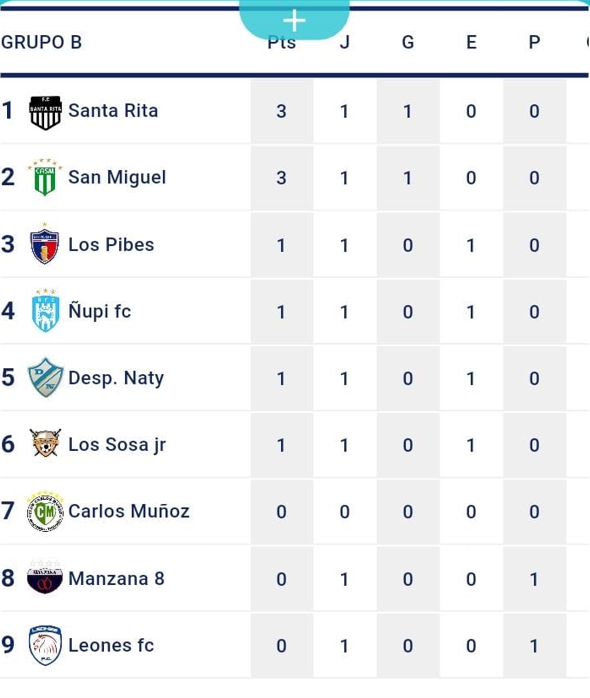
Task: Open the Los Pibes team badge
Action: point(45,244)
